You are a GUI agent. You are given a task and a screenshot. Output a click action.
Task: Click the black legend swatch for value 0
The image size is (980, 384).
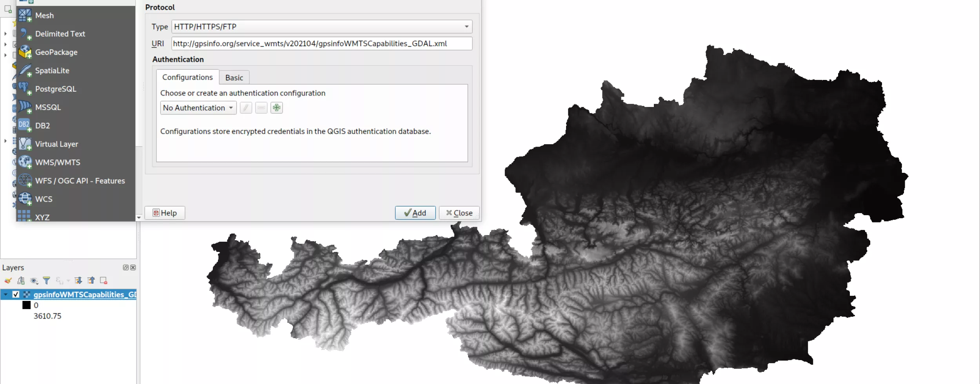tap(27, 305)
